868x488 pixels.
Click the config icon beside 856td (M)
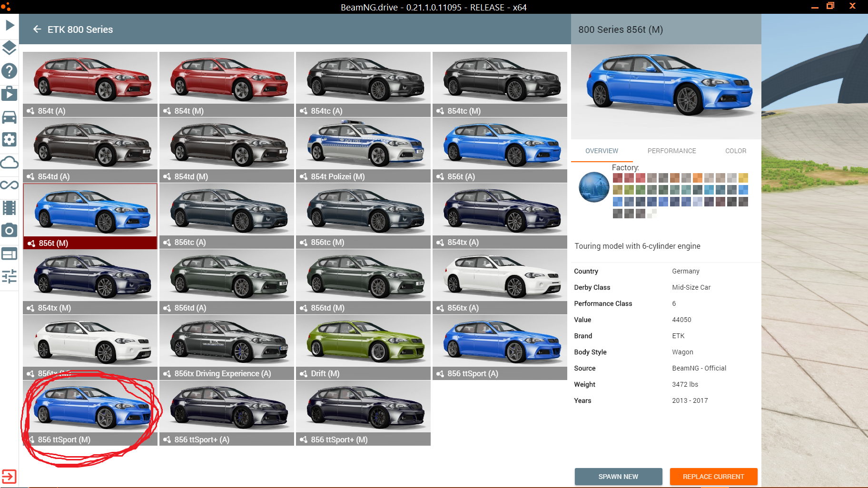[x=304, y=308]
